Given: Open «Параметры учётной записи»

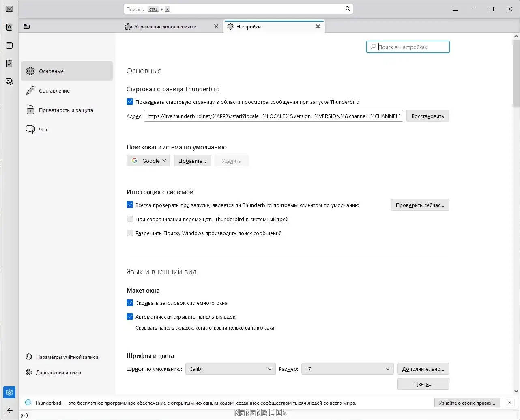Looking at the screenshot, I should pyautogui.click(x=62, y=357).
